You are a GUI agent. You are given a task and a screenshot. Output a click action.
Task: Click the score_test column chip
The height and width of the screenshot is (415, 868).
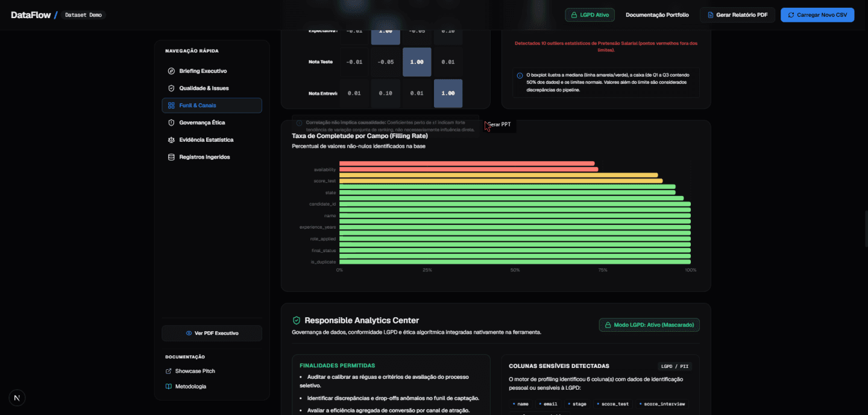[612, 404]
